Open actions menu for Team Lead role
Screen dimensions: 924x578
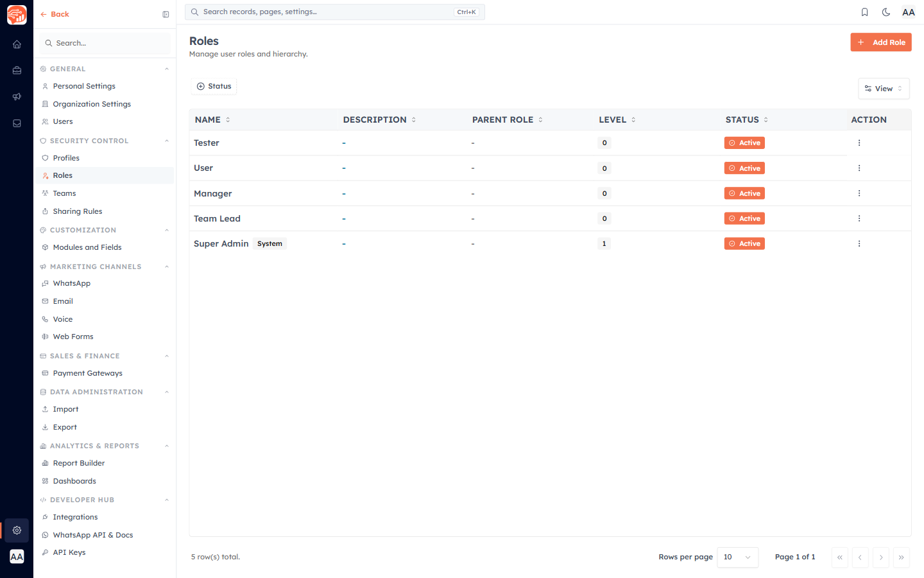[x=859, y=218]
